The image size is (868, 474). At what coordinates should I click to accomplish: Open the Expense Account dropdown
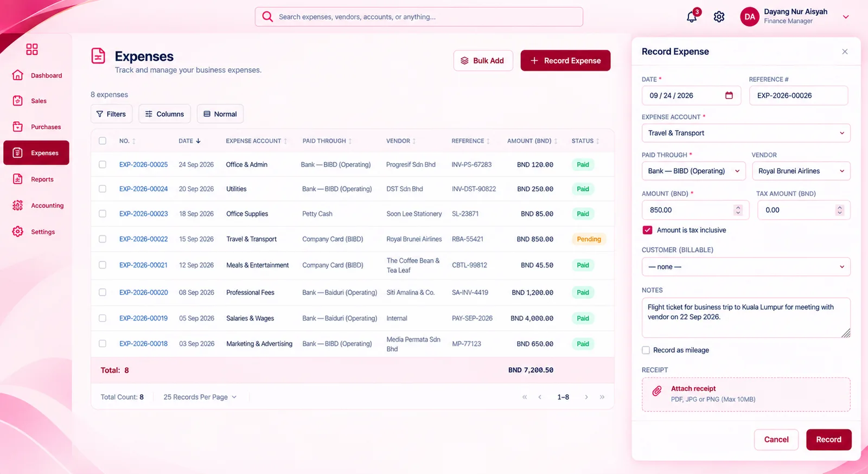(x=746, y=133)
